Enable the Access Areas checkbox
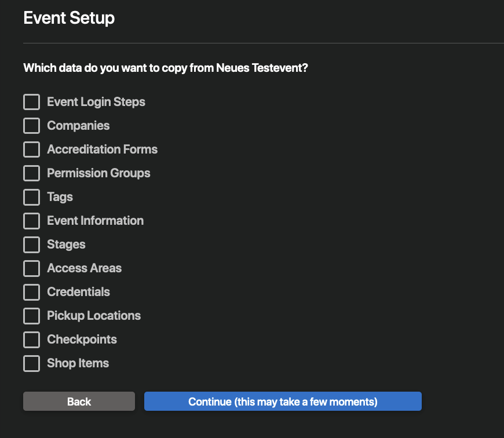Screen dimensions: 504x438 (31, 268)
